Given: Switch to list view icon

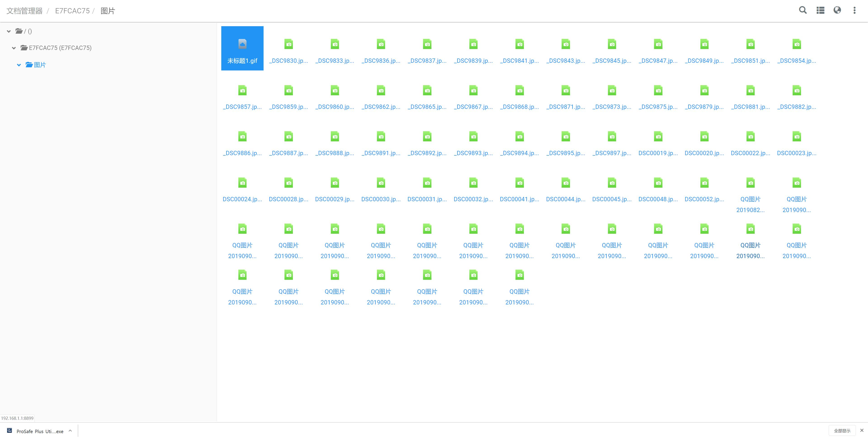Looking at the screenshot, I should pos(820,10).
